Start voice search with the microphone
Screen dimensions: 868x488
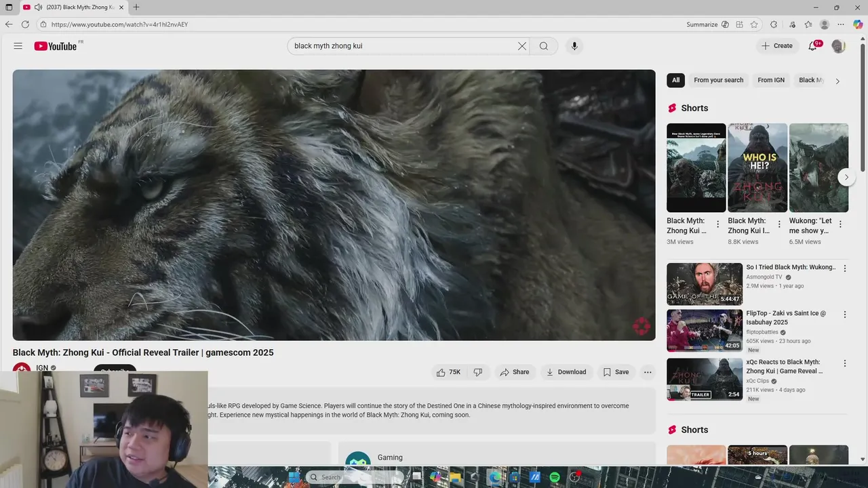(574, 46)
